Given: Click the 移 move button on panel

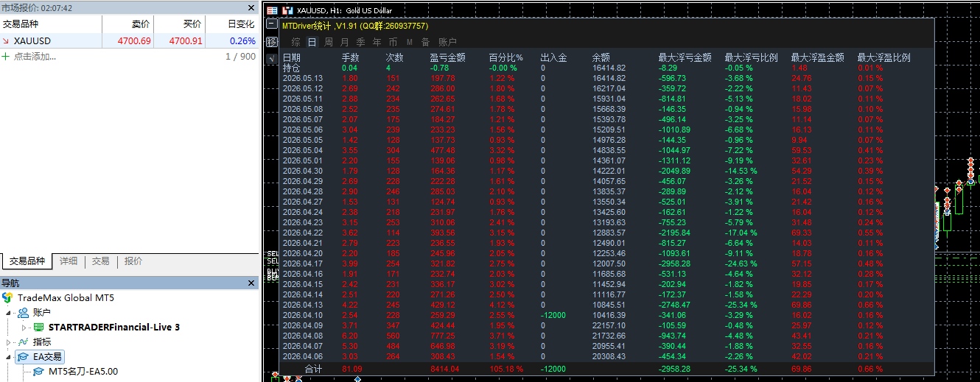Looking at the screenshot, I should click(x=272, y=41).
